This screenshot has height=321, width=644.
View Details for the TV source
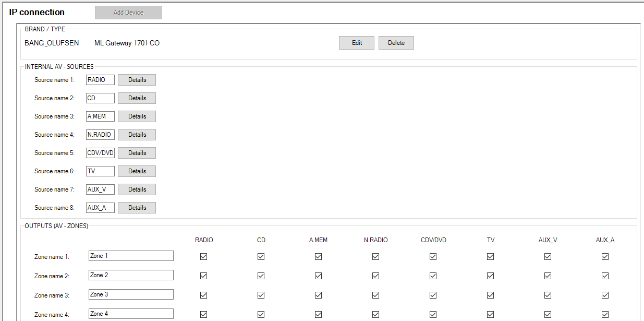coord(137,171)
